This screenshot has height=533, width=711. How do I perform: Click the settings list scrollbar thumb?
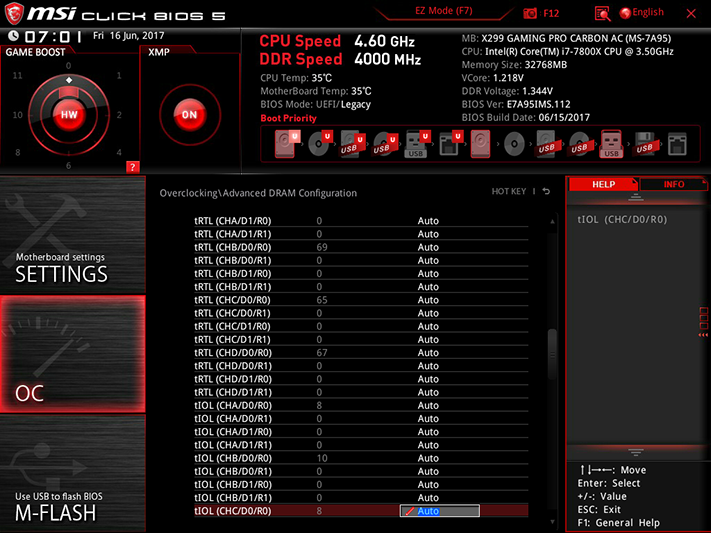click(x=552, y=354)
